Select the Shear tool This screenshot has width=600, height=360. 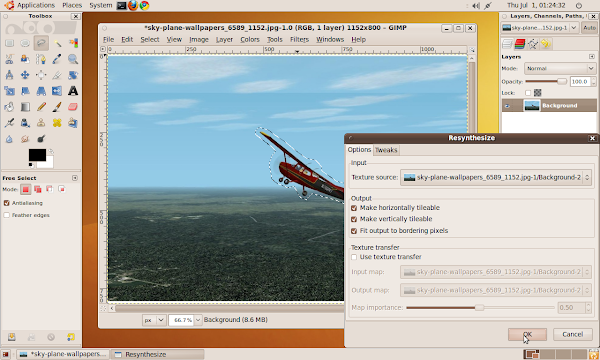coord(25,91)
